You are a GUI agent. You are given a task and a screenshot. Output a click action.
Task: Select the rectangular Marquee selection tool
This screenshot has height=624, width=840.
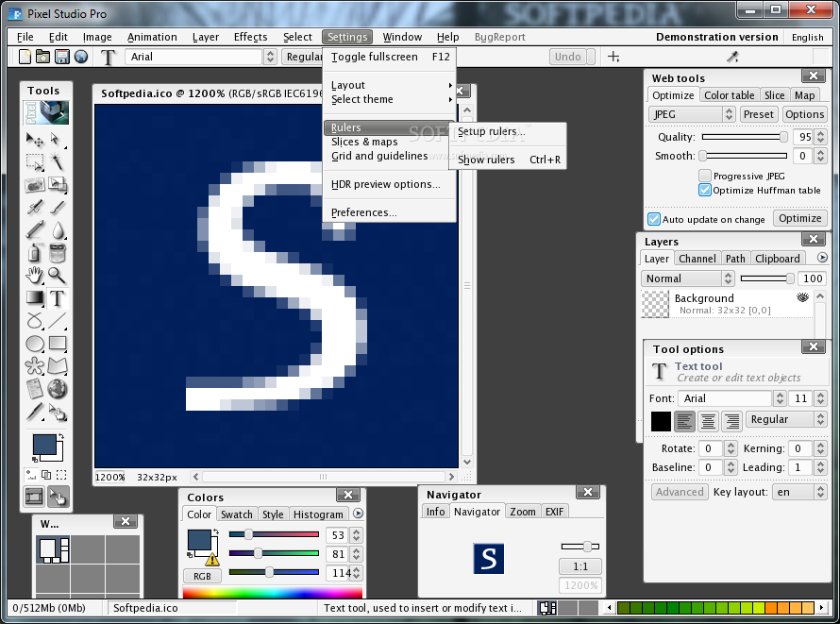click(x=35, y=161)
